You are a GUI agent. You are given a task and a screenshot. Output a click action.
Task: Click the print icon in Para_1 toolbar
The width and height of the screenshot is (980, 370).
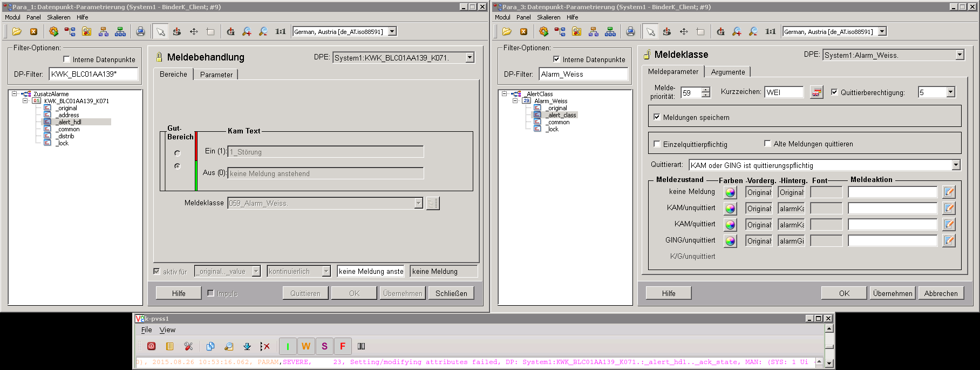click(140, 31)
